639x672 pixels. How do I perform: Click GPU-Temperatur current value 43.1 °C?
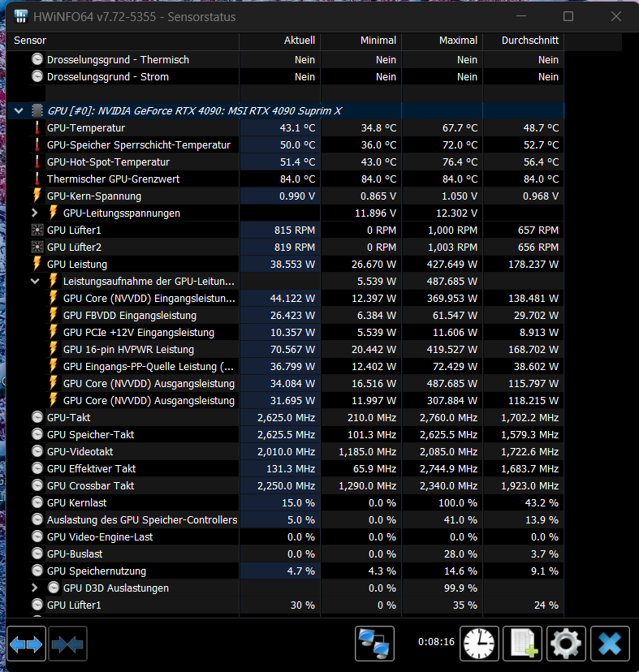(x=297, y=127)
